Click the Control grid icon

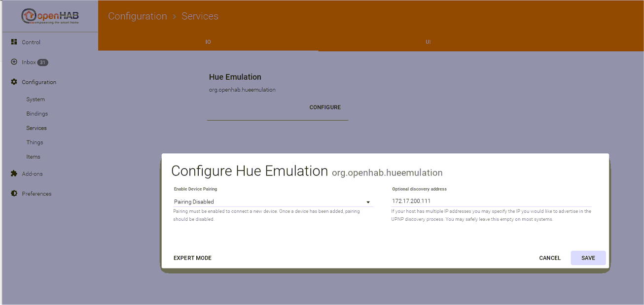(x=14, y=42)
